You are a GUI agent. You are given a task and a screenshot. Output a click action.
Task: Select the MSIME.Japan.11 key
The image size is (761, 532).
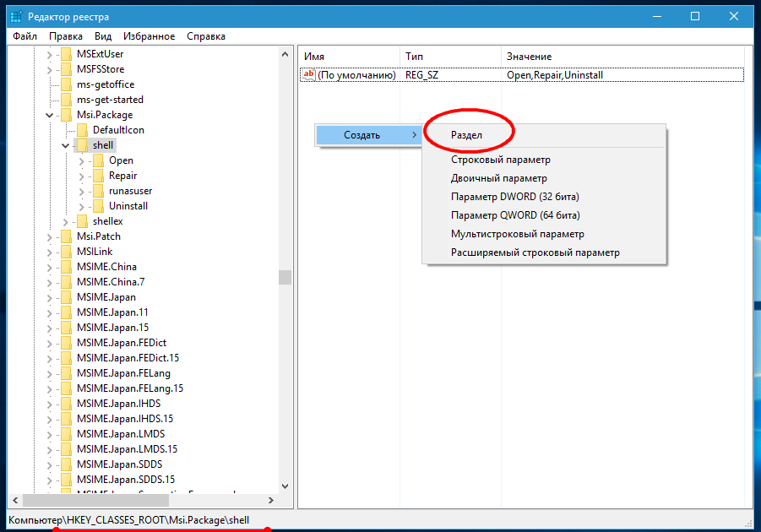click(x=112, y=312)
